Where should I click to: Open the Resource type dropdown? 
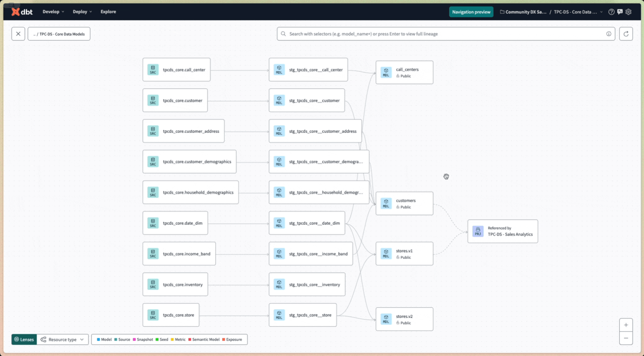pyautogui.click(x=62, y=339)
